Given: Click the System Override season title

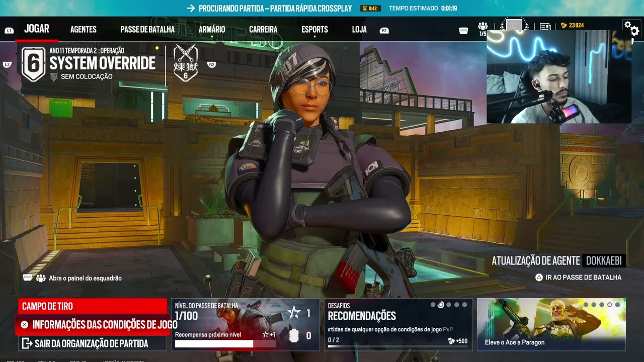Looking at the screenshot, I should point(103,63).
